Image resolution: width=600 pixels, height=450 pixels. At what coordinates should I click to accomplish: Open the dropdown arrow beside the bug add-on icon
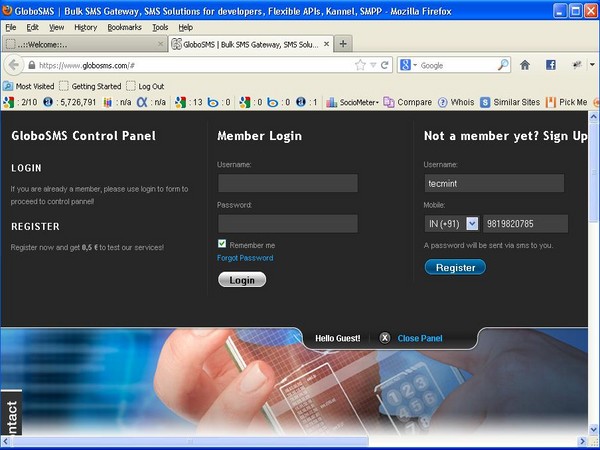click(592, 65)
